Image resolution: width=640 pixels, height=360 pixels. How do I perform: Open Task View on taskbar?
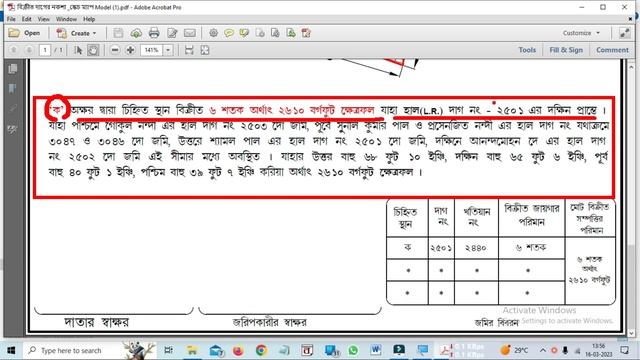[168, 350]
